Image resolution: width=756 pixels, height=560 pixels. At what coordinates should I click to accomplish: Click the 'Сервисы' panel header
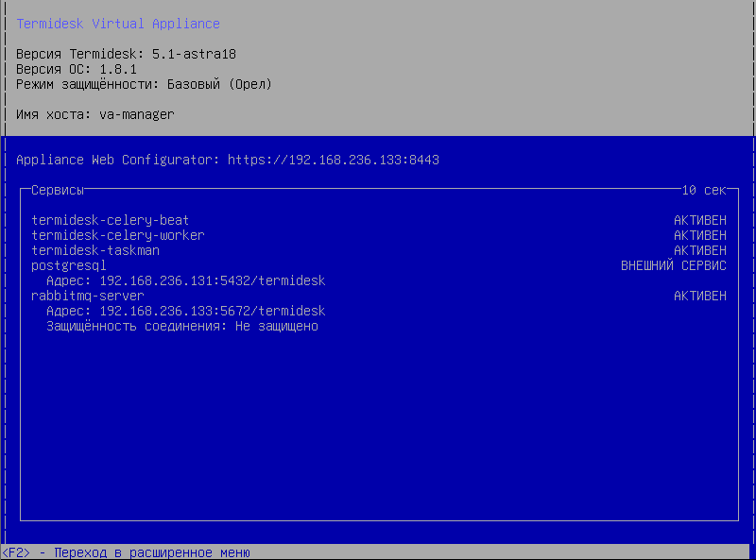(x=57, y=190)
